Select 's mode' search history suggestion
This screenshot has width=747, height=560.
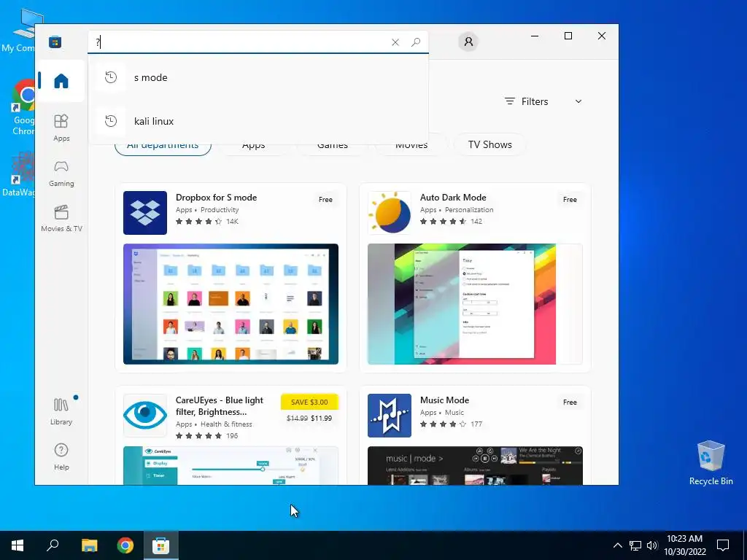click(258, 77)
